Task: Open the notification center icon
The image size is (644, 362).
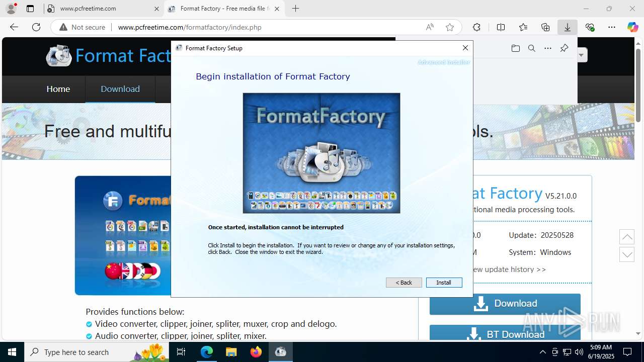Action: [x=627, y=352]
